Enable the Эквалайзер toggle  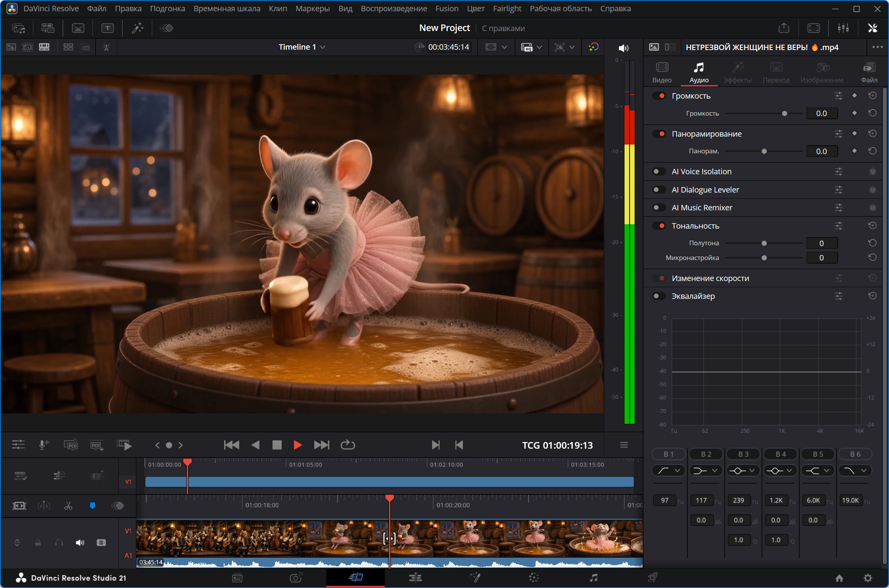(x=658, y=296)
